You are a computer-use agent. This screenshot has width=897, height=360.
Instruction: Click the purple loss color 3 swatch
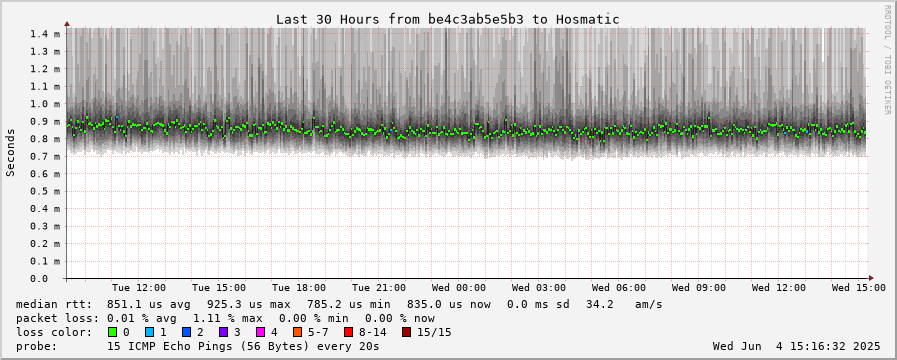click(223, 332)
